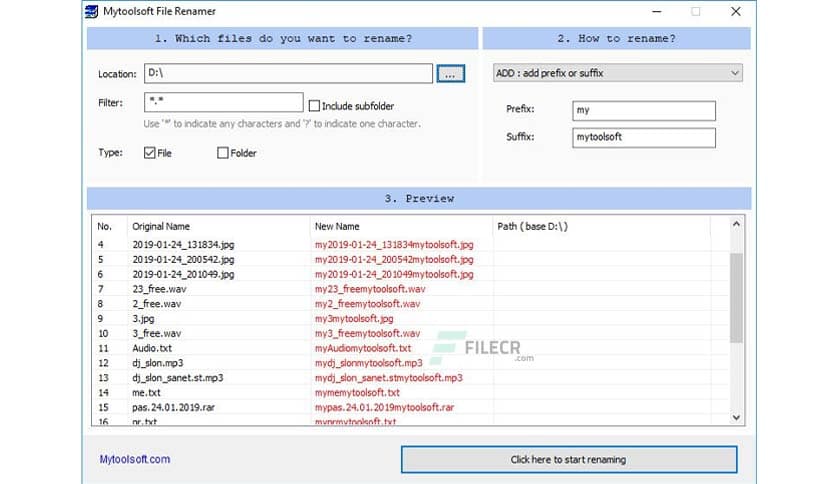Click the Prefix input field
The image size is (836, 484).
coord(644,110)
